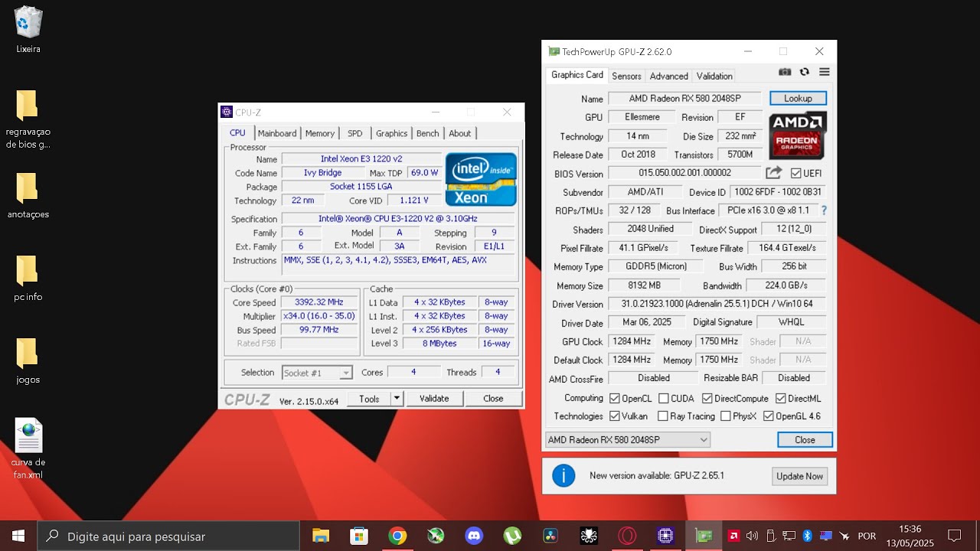Click the Lookup button in GPU-Z
Viewport: 980px width, 551px height.
point(798,98)
